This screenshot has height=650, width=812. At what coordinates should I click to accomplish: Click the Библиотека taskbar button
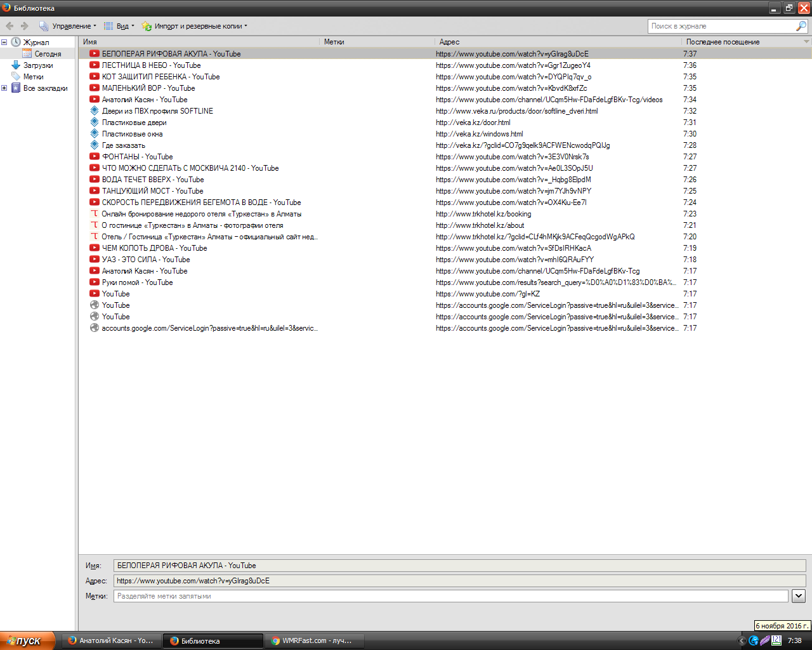213,640
